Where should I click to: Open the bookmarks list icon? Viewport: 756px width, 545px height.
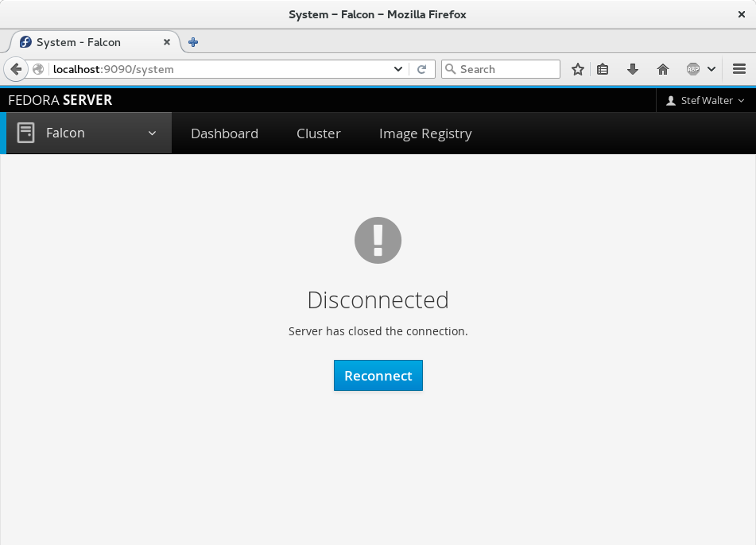603,69
